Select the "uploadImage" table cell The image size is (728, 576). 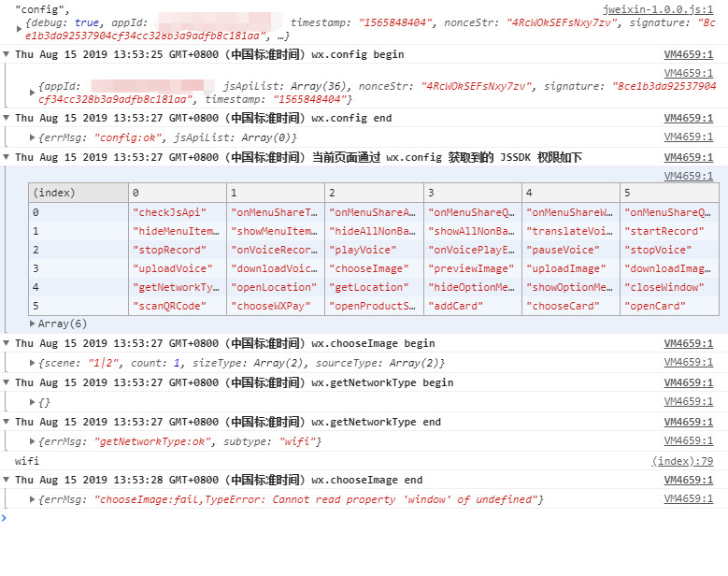point(571,268)
